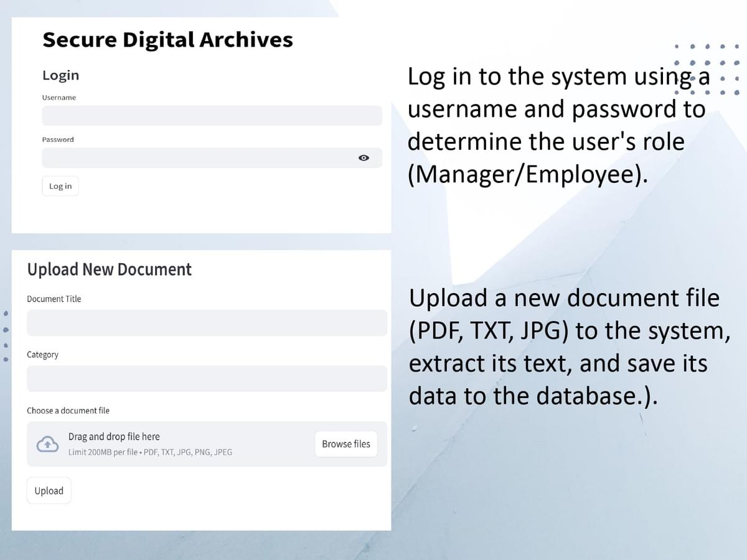
Task: Focus the Password input field
Action: click(212, 158)
